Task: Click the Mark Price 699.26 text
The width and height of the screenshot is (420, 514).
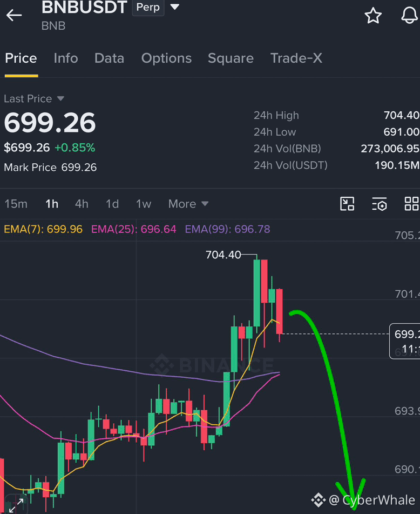Action: pos(50,168)
